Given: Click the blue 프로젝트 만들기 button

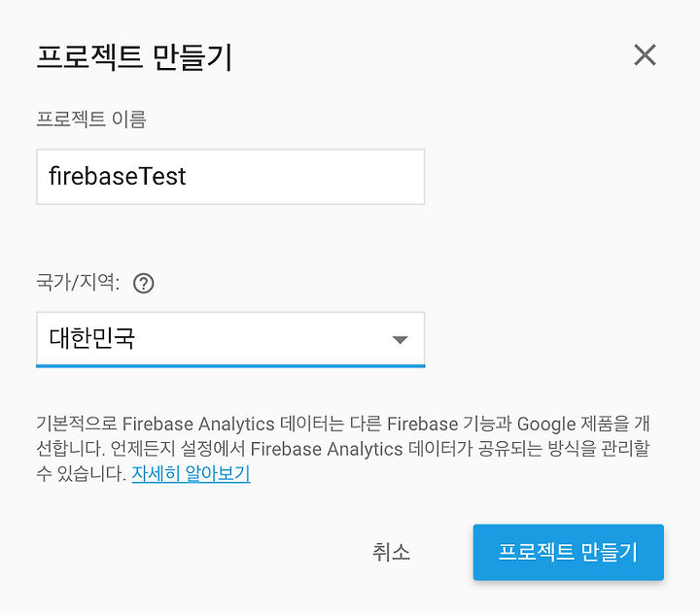Looking at the screenshot, I should point(569,552).
